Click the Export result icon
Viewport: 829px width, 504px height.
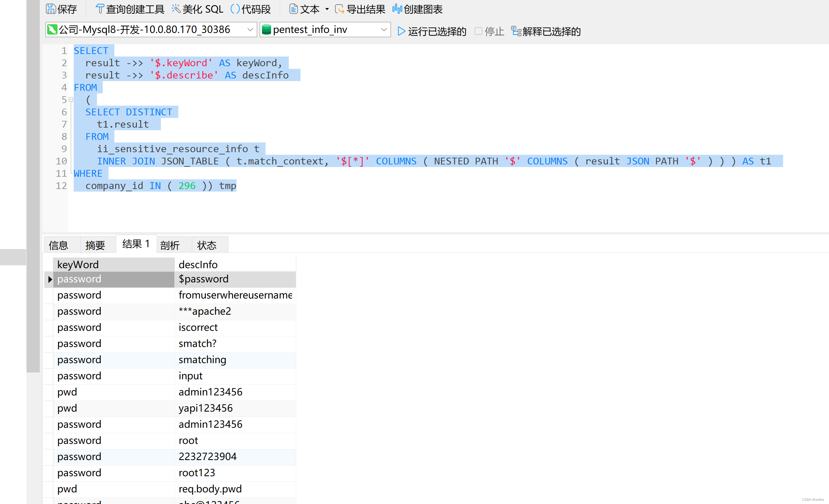340,9
